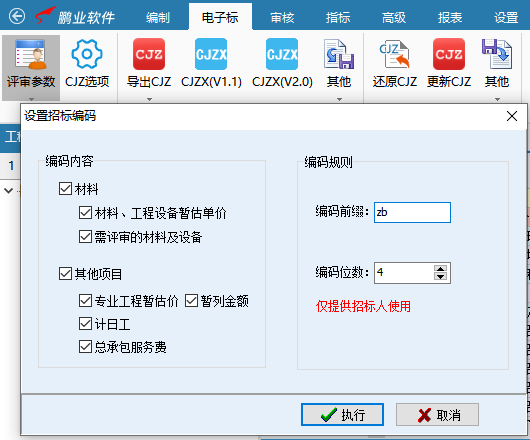Image resolution: width=530 pixels, height=440 pixels.
Task: Click the 取消 button
Action: point(437,414)
